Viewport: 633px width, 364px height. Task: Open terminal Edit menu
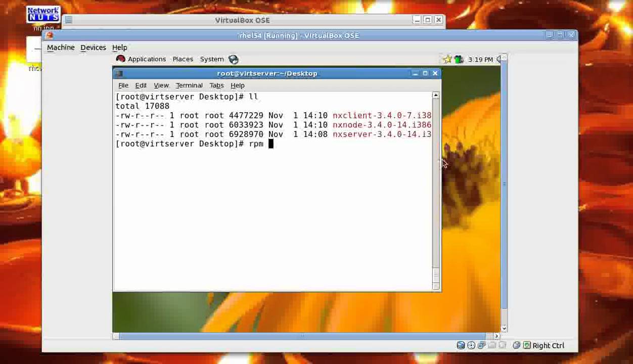(141, 85)
